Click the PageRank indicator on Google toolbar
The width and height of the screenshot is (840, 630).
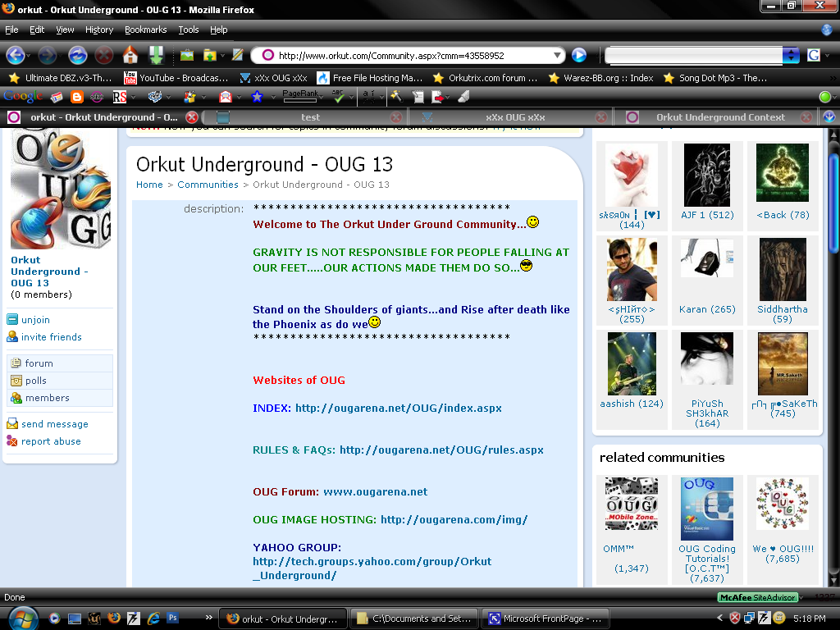click(300, 96)
